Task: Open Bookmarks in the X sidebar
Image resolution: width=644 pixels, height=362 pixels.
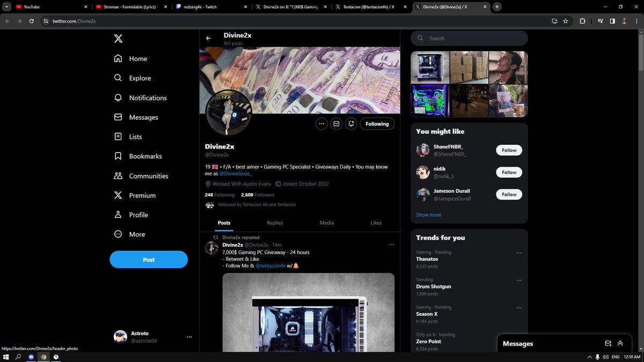Action: [138, 156]
